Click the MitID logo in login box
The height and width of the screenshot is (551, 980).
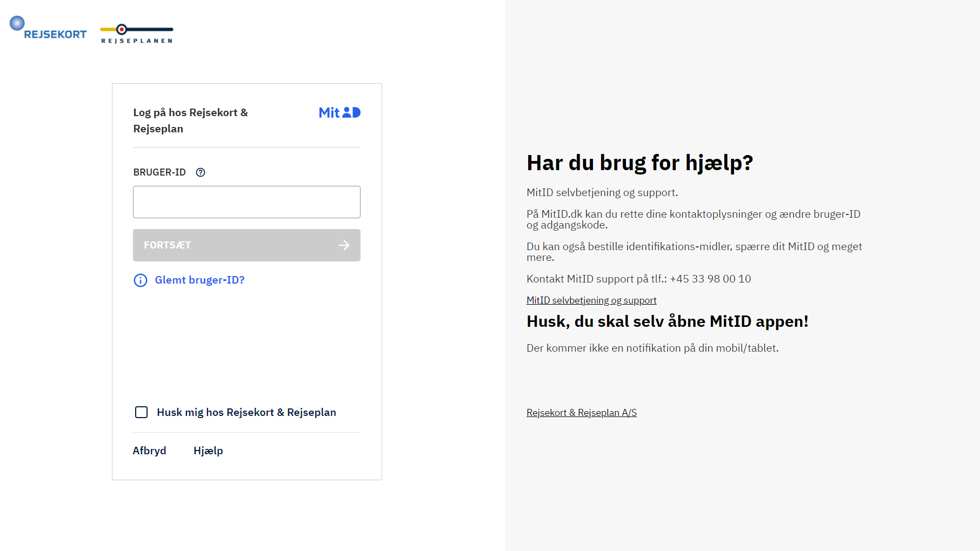[339, 112]
